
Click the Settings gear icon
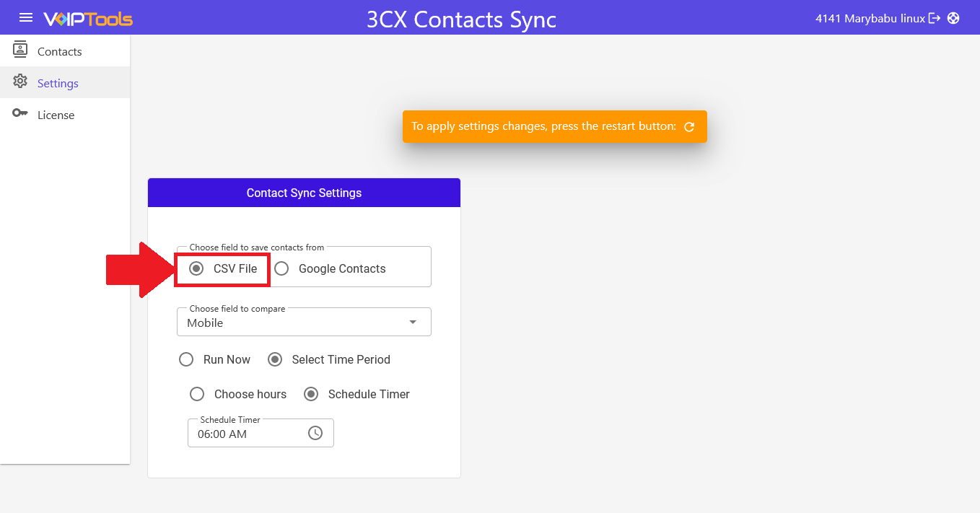[x=19, y=82]
